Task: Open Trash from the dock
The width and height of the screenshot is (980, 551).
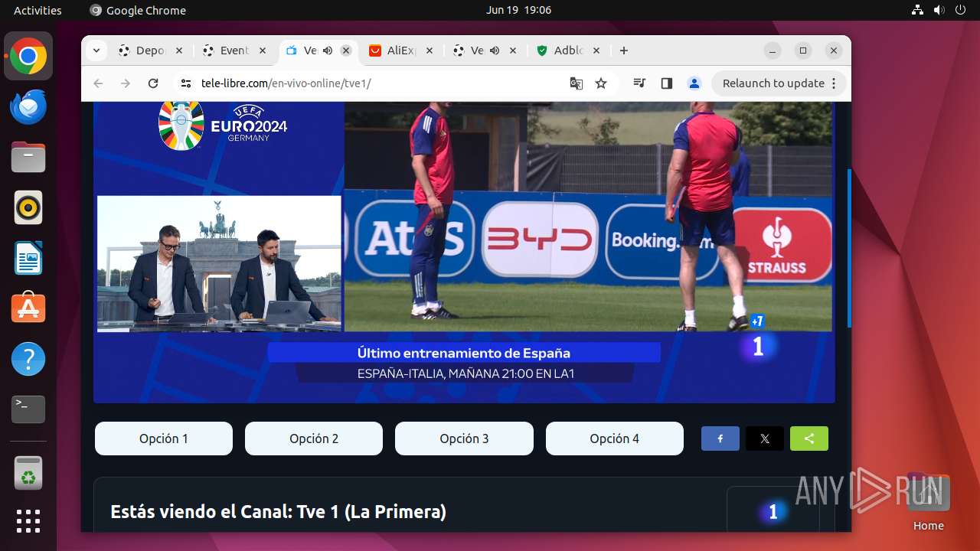Action: click(x=28, y=473)
